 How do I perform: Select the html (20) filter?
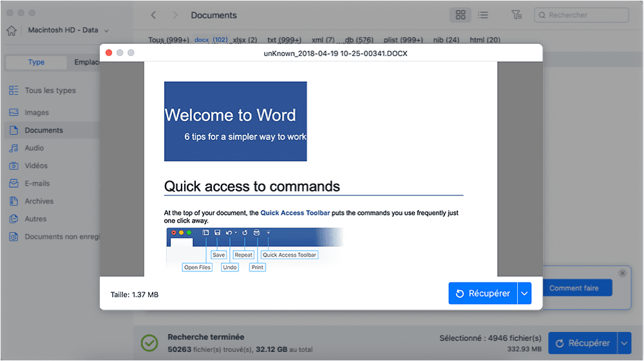(x=485, y=40)
